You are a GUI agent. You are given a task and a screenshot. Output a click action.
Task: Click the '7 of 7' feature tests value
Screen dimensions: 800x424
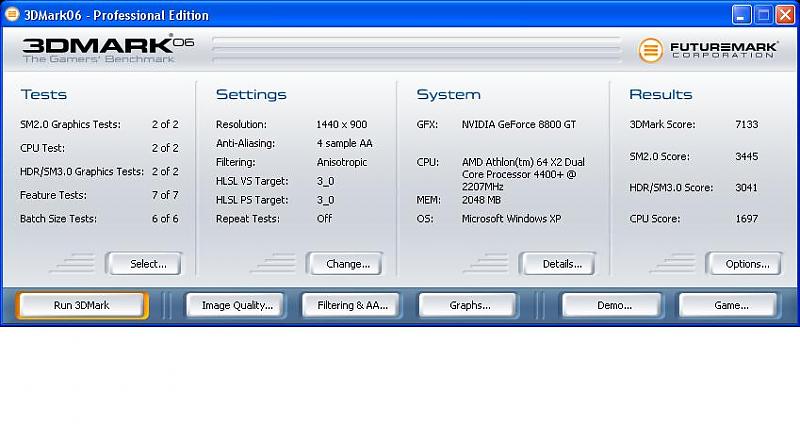[165, 195]
